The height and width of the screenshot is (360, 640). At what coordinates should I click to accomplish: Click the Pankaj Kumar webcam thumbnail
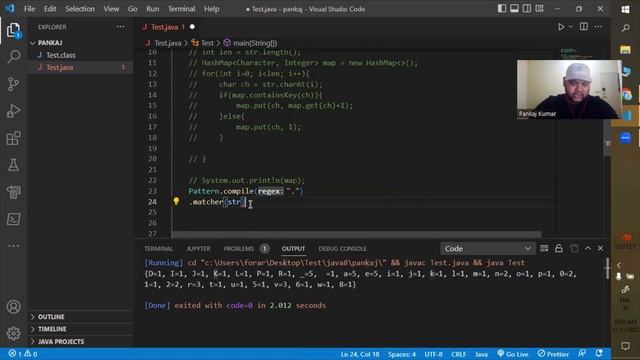pyautogui.click(x=569, y=89)
